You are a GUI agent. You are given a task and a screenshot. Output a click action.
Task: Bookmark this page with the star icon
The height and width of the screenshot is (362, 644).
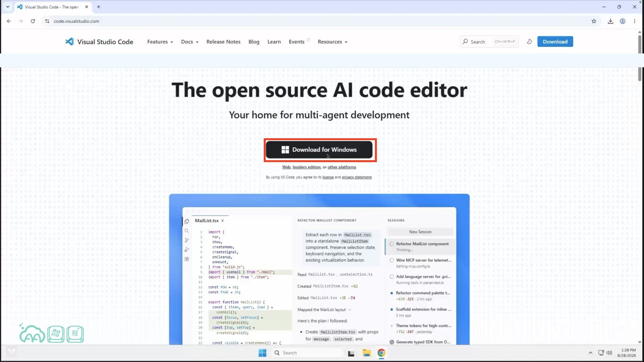click(x=594, y=21)
